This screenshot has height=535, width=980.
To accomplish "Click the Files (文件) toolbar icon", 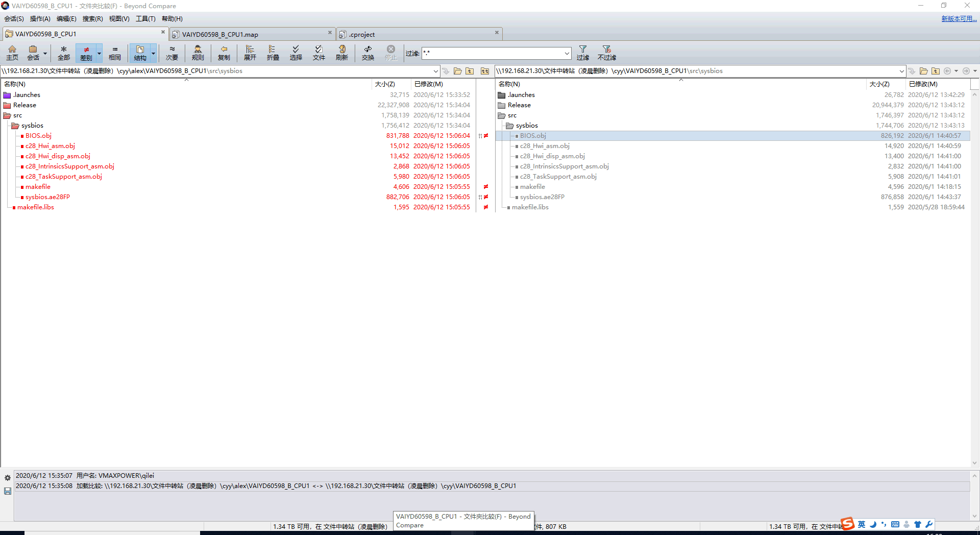I will (x=319, y=53).
